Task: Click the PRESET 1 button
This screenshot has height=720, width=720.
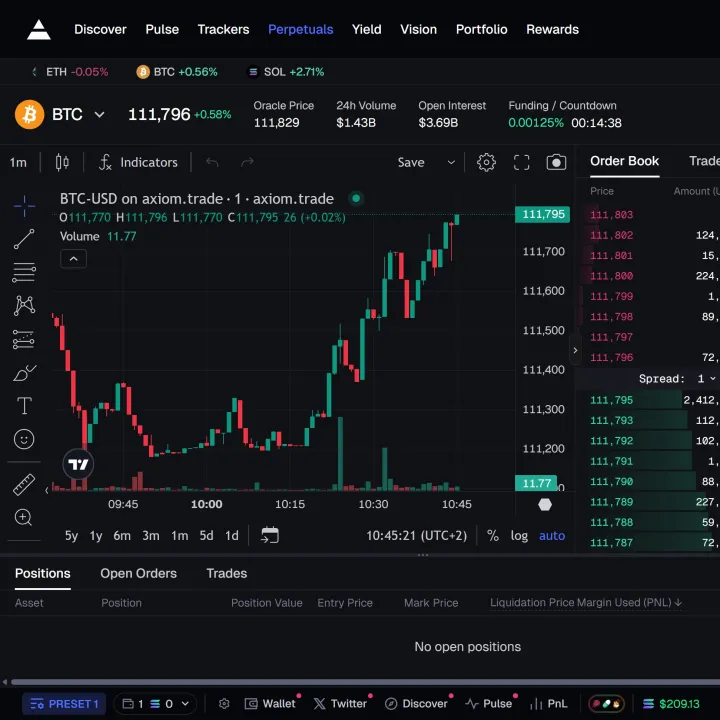Action: click(64, 703)
